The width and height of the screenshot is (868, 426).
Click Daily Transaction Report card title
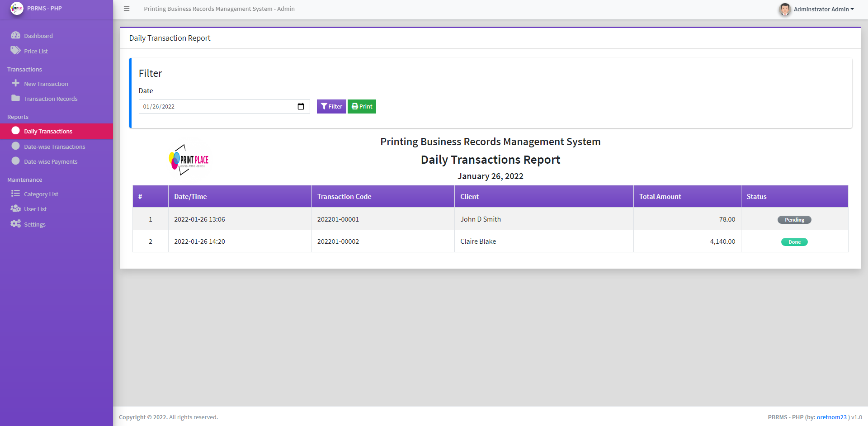click(170, 38)
